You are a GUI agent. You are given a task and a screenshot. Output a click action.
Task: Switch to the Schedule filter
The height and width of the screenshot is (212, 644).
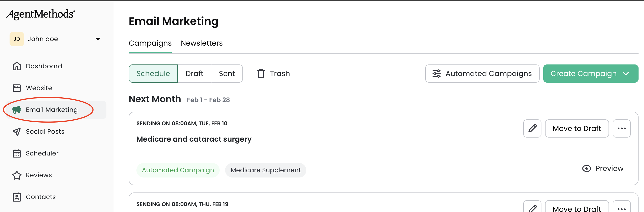pos(153,74)
